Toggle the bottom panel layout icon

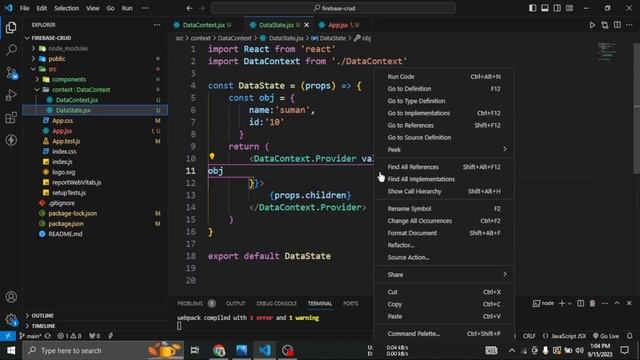pyautogui.click(x=544, y=8)
